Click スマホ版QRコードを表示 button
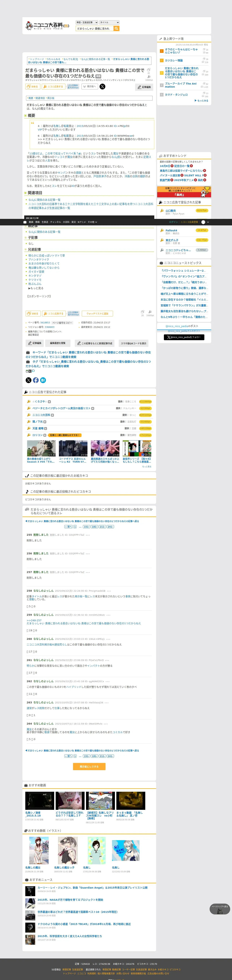Image resolution: width=232 pixels, height=980 pixels. click(x=133, y=343)
